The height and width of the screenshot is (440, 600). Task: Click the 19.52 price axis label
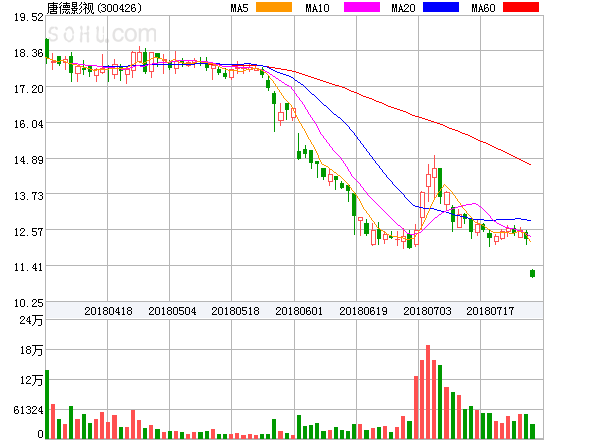(29, 17)
